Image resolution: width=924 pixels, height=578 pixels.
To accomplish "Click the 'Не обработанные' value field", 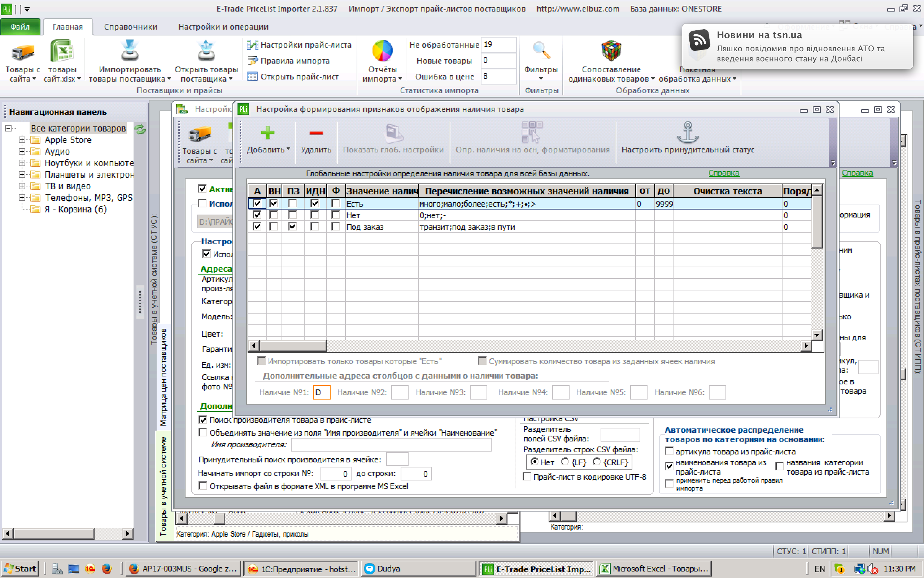I will tap(499, 44).
